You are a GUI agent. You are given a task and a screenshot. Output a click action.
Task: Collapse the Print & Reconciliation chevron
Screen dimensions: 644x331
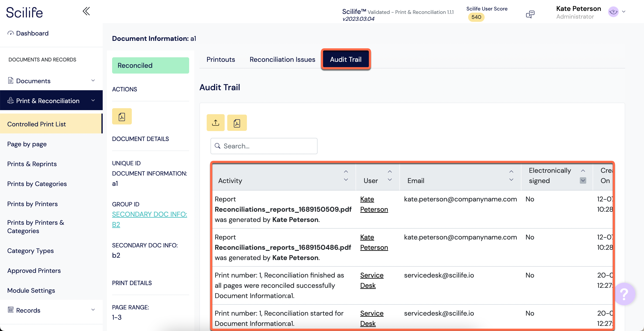(93, 100)
